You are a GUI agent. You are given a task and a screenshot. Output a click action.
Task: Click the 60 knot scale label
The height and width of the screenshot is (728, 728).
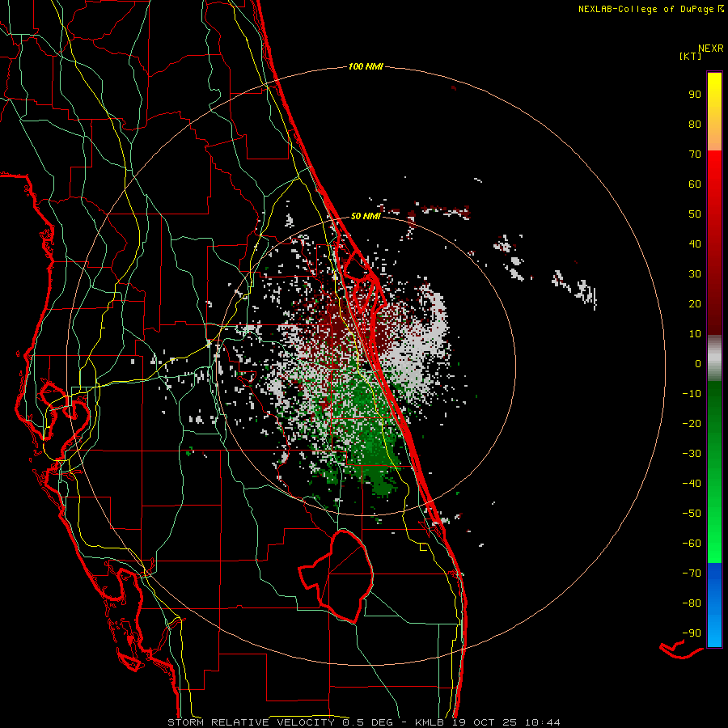tap(695, 184)
